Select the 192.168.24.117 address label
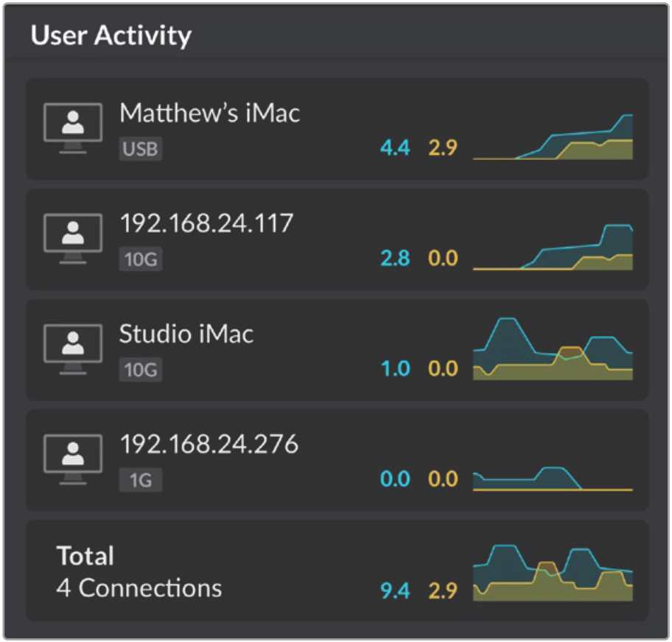Screen dimensions: 672x642 206,223
